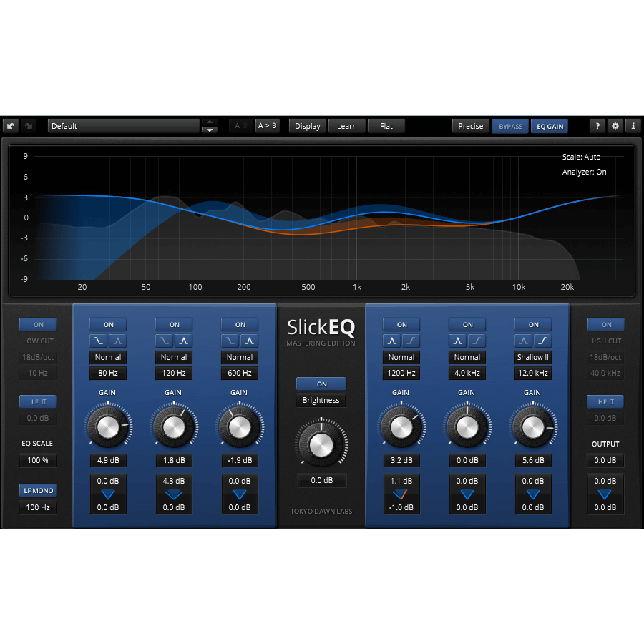Toggle the 600 Hz band ON switch
Viewport: 644px width, 644px height.
tap(240, 324)
